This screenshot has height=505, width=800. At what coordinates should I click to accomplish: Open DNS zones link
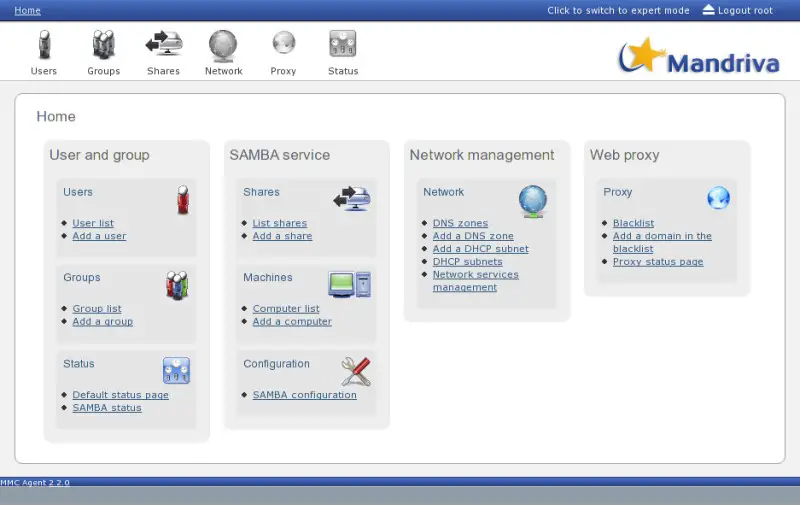click(x=460, y=223)
